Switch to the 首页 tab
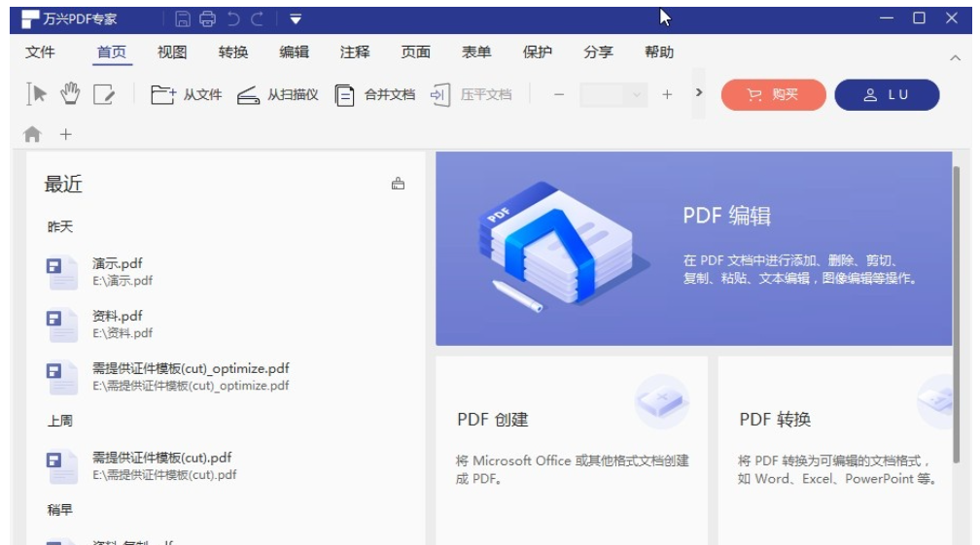 (x=112, y=52)
